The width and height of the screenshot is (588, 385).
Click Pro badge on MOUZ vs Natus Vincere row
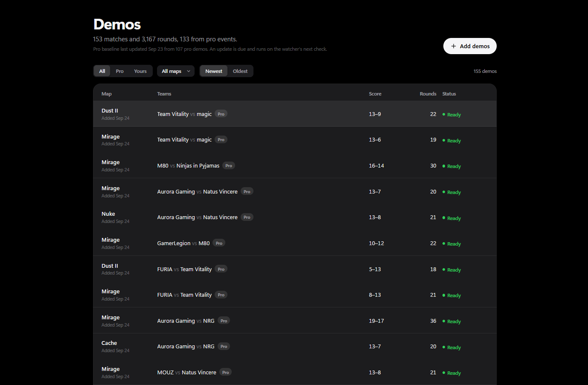[x=226, y=372]
